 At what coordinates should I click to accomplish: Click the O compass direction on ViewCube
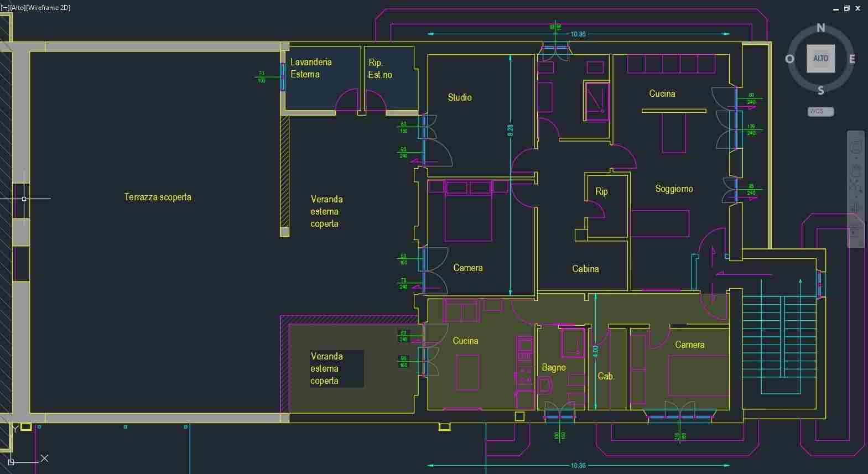[789, 59]
